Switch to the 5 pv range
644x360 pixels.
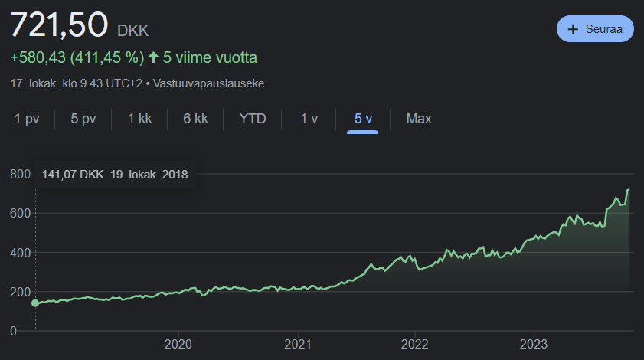tap(83, 119)
